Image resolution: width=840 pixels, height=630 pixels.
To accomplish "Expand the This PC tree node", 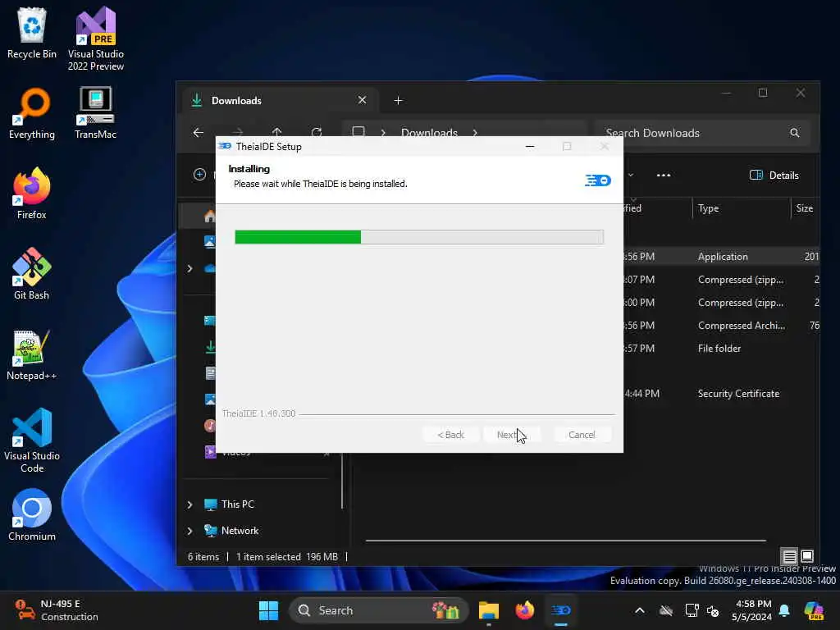I will point(189,504).
